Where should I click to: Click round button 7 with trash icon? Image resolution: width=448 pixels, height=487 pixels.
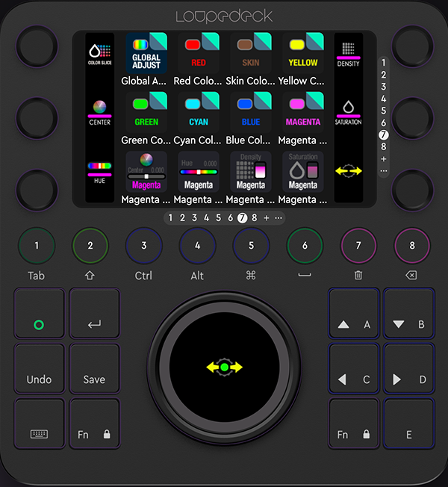pyautogui.click(x=358, y=245)
